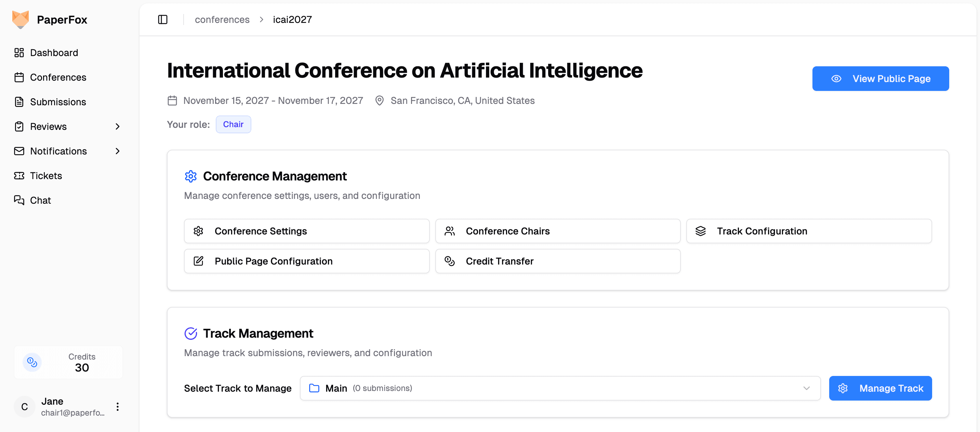Toggle the sidebar panel icon
This screenshot has height=432, width=980.
pyautogui.click(x=162, y=19)
